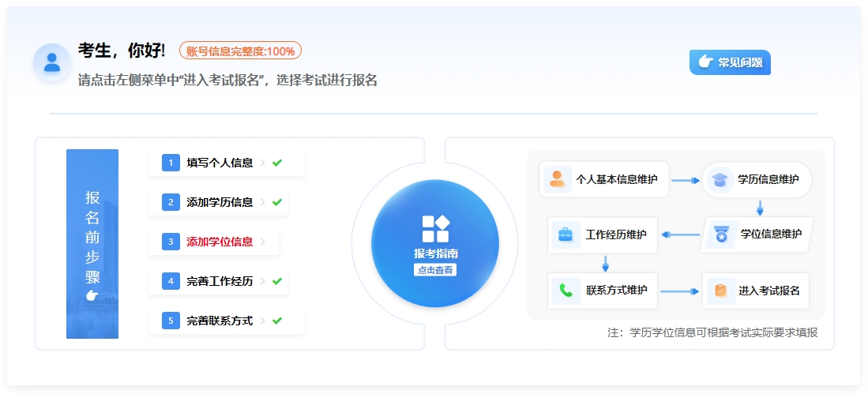Screen dimensions: 868x394
Task: Click the green checkmark beside 完善工作经历
Action: click(x=277, y=281)
